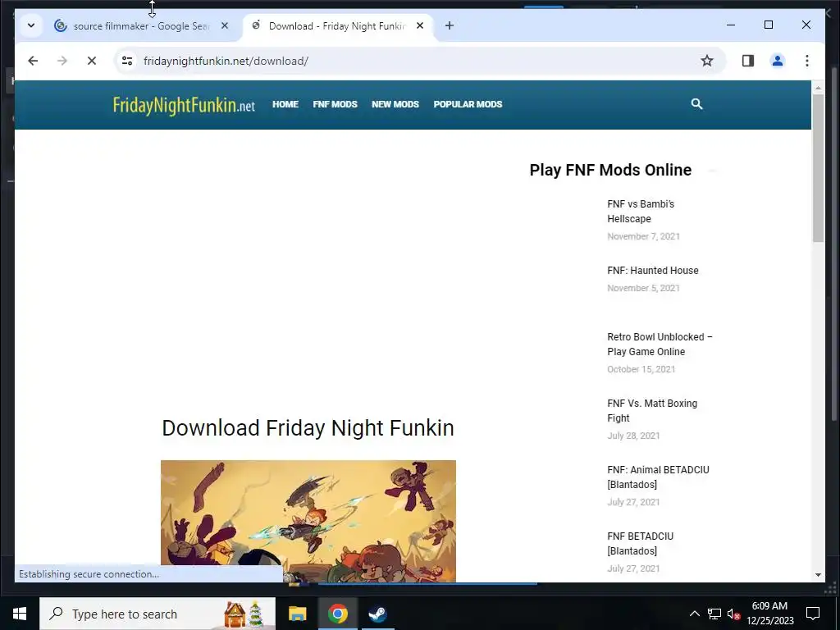Screen dimensions: 840x630
Task: Close the source filmmaker tab
Action: [225, 25]
